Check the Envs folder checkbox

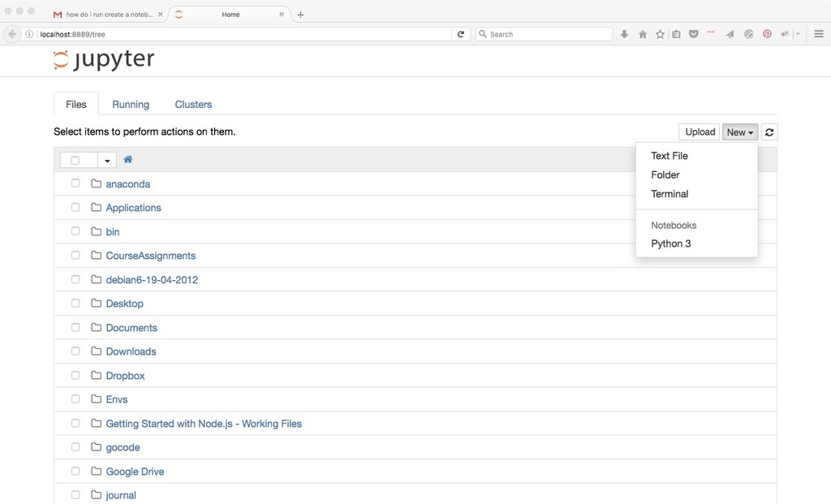(x=75, y=398)
